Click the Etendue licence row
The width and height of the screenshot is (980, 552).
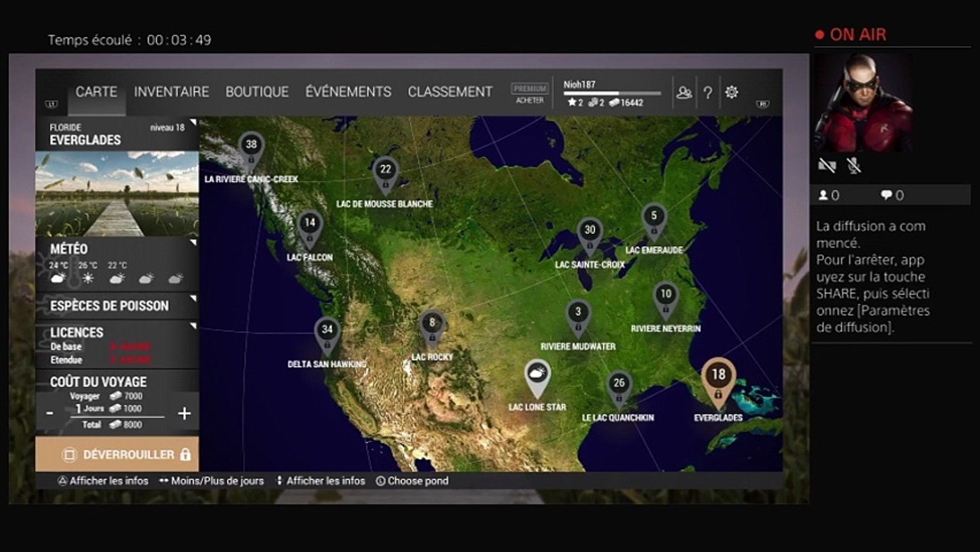(100, 359)
